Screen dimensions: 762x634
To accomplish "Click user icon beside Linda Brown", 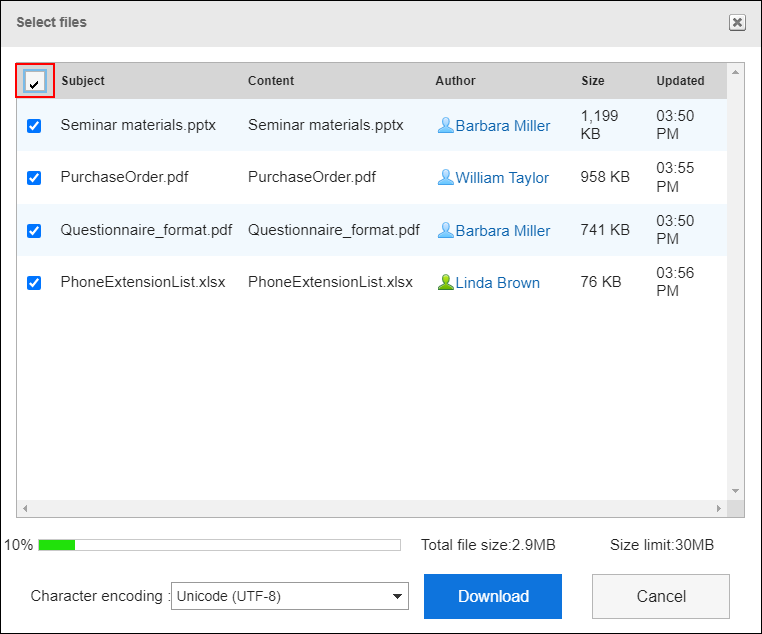I will click(445, 282).
